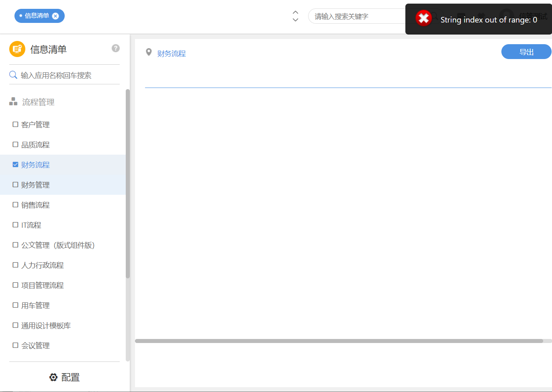The width and height of the screenshot is (552, 392).
Task: Check the 销售流程 checkbox
Action: click(x=15, y=205)
